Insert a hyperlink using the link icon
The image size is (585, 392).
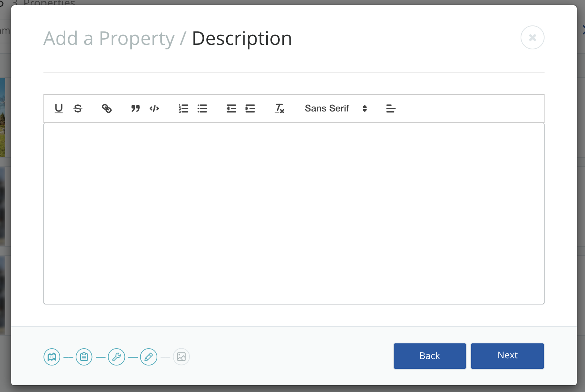click(x=107, y=108)
